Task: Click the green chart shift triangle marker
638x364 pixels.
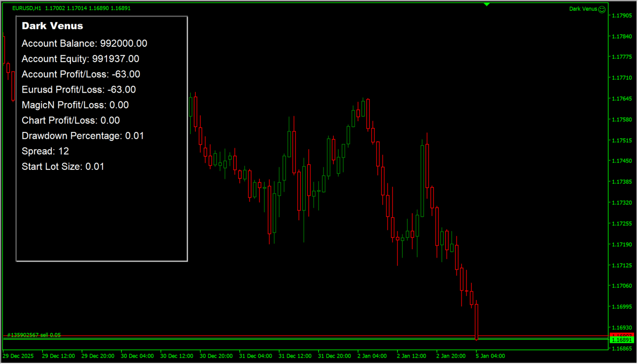Action: [487, 4]
